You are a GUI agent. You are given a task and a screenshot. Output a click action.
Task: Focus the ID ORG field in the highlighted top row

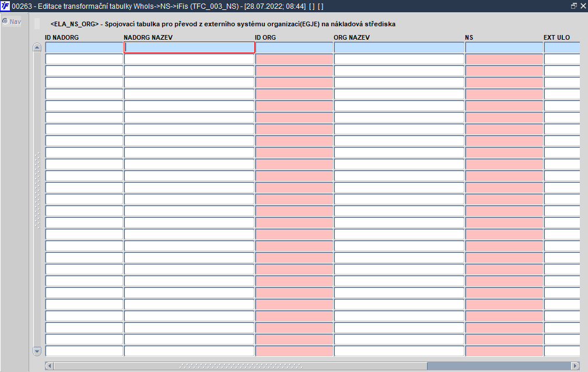[294, 47]
